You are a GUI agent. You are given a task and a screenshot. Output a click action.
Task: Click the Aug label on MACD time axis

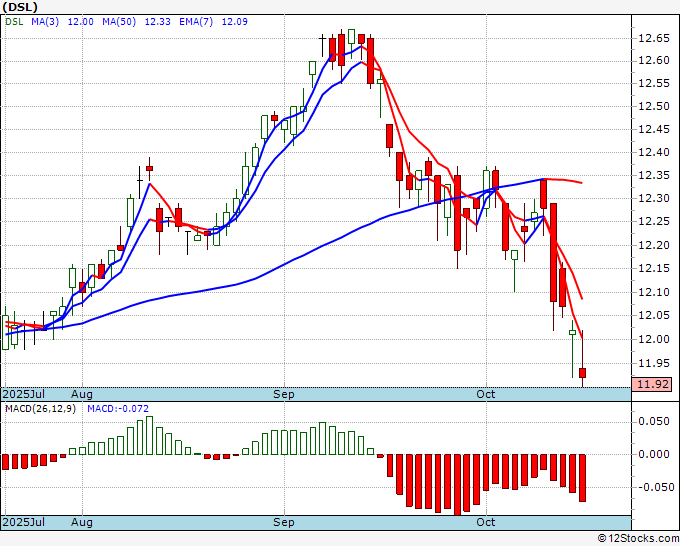[x=82, y=522]
